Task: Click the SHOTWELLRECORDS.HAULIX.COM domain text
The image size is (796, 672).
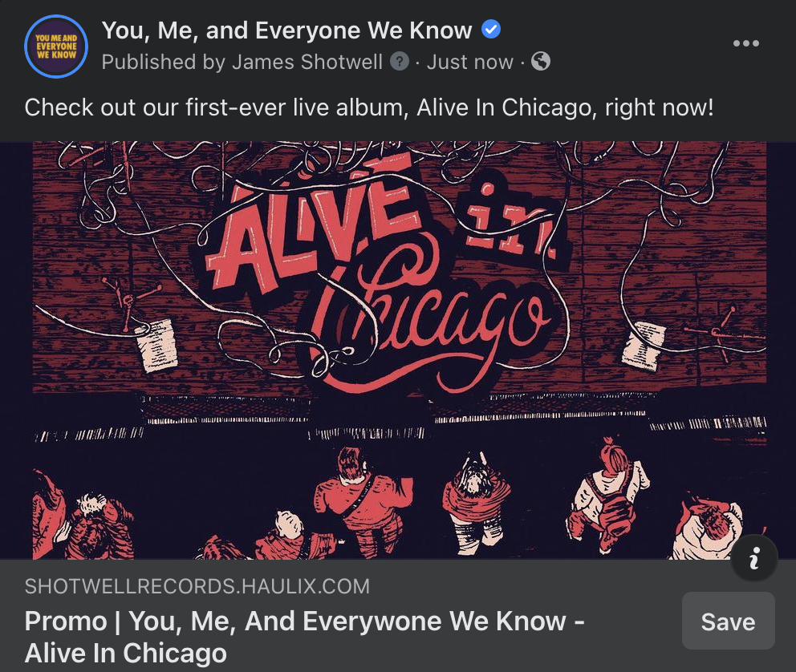Action: (x=197, y=586)
